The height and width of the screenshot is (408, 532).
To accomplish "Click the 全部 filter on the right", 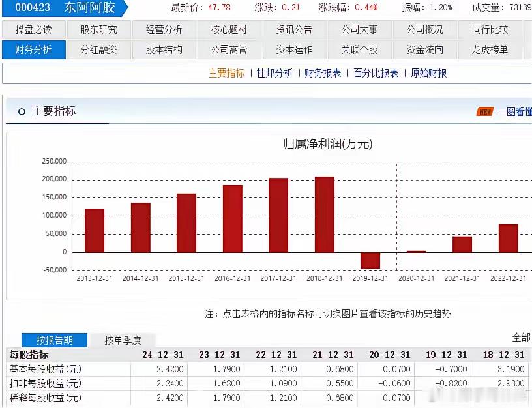I will [521, 338].
